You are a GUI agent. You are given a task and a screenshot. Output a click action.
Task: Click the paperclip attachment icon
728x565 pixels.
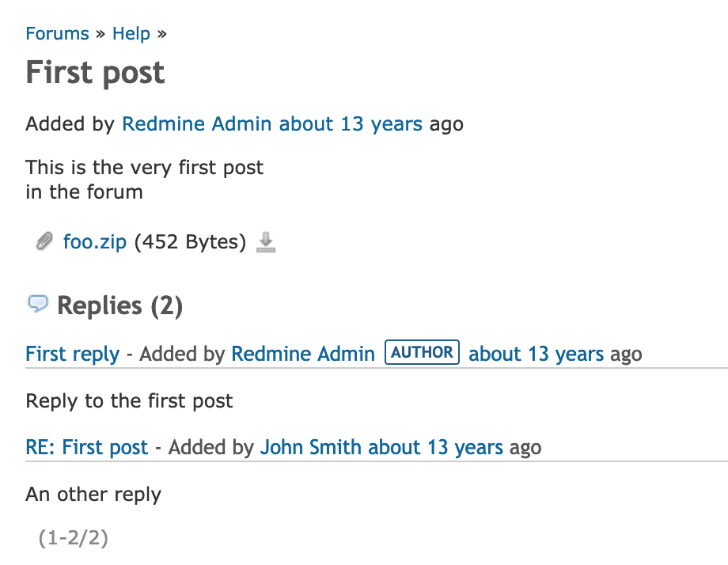pyautogui.click(x=44, y=241)
